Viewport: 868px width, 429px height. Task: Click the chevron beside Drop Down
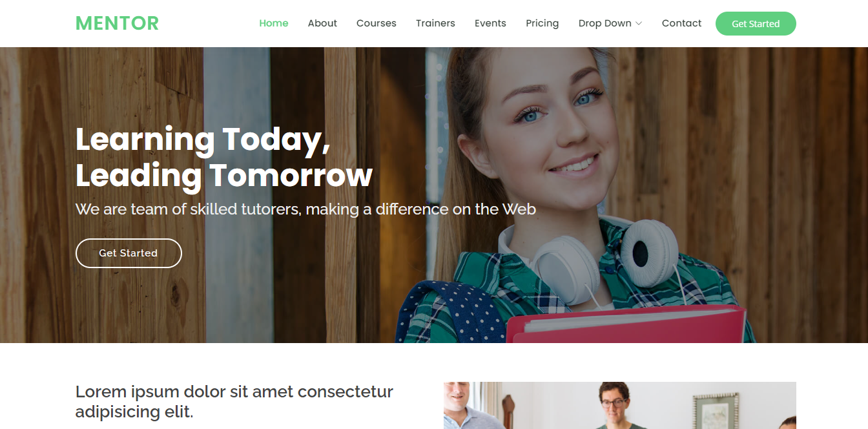pos(639,24)
